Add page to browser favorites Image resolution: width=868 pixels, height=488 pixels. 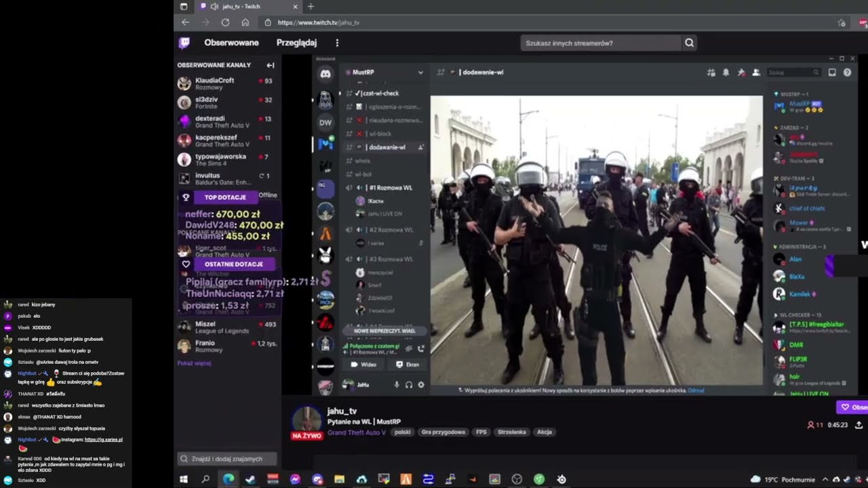pyautogui.click(x=842, y=22)
